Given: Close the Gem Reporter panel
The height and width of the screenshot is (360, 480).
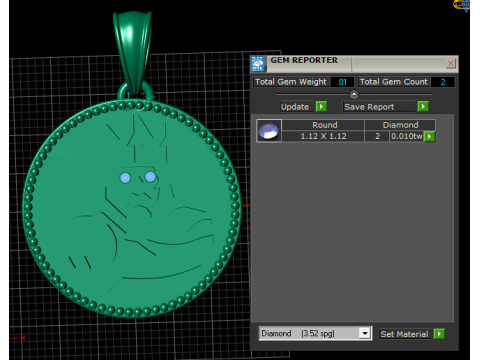Looking at the screenshot, I should pyautogui.click(x=451, y=63).
